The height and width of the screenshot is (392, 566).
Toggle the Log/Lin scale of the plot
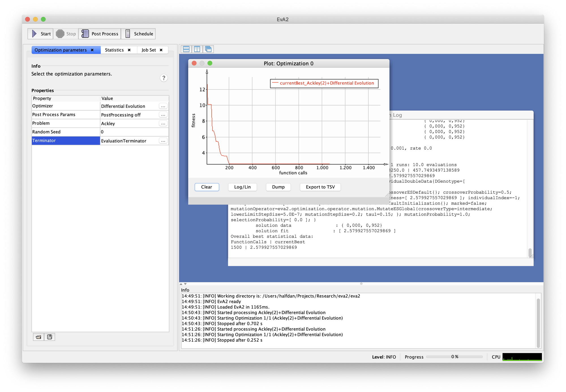tap(242, 187)
